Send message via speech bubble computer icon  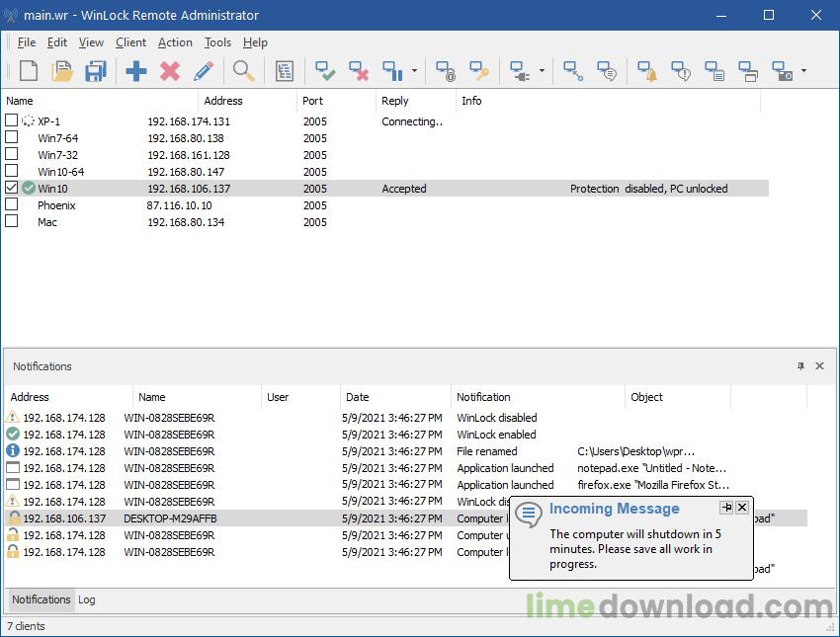tap(607, 71)
